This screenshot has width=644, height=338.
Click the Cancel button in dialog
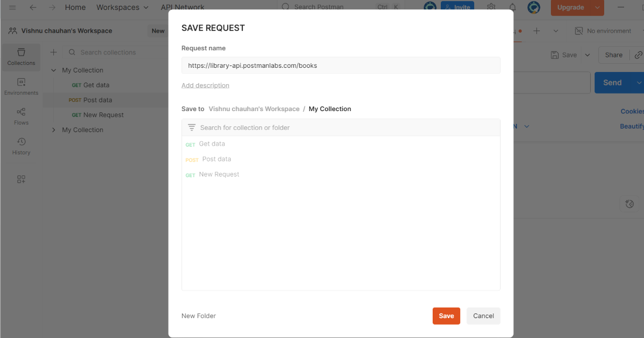click(484, 316)
